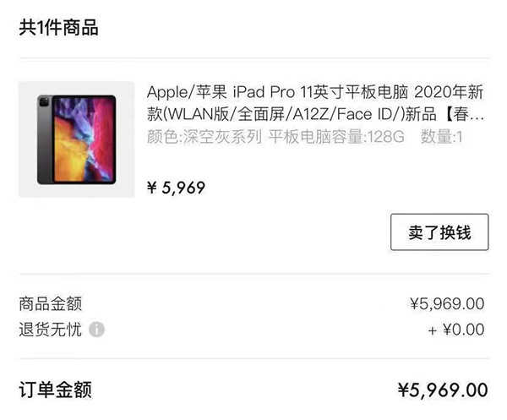Tap the iPad rear camera in the thumbnail
The width and height of the screenshot is (507, 420).
(44, 103)
